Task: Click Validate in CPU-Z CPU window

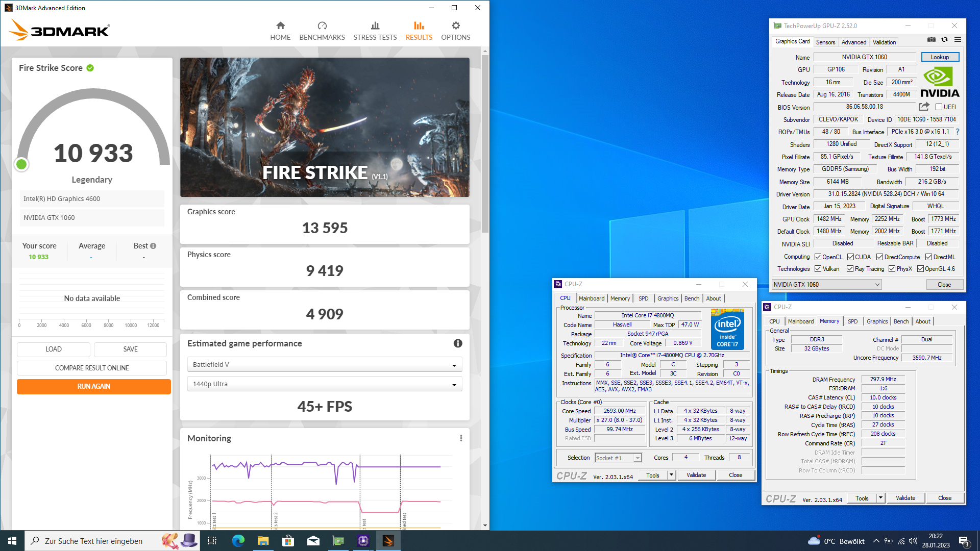Action: (696, 475)
